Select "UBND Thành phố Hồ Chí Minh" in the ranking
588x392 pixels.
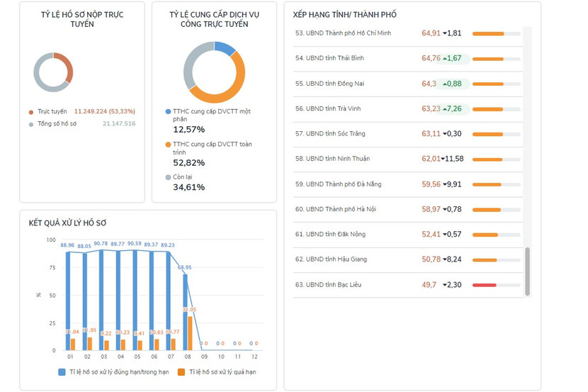click(x=344, y=33)
